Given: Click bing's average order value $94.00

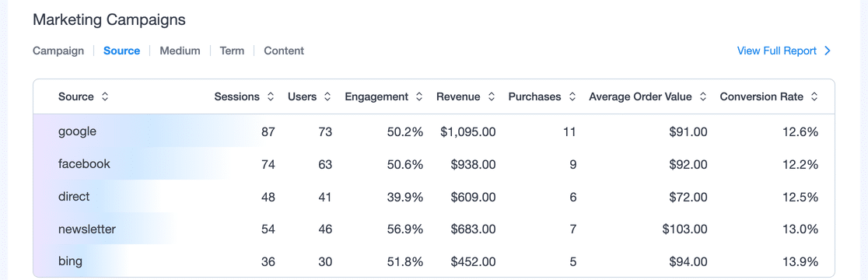Looking at the screenshot, I should click(x=688, y=262).
